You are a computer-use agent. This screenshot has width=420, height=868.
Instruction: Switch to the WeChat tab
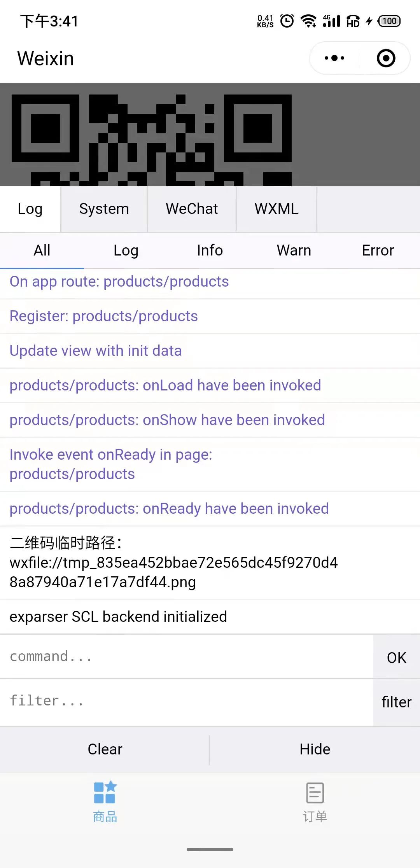(x=192, y=209)
